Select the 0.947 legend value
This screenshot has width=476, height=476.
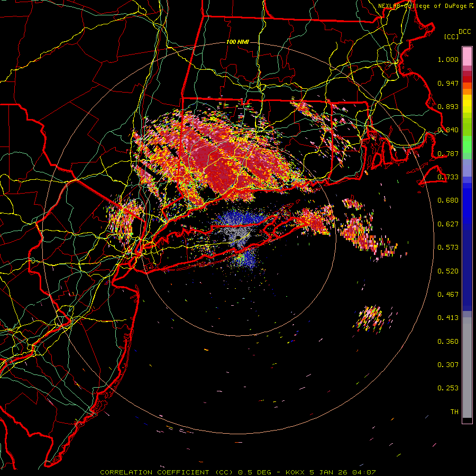[x=448, y=83]
